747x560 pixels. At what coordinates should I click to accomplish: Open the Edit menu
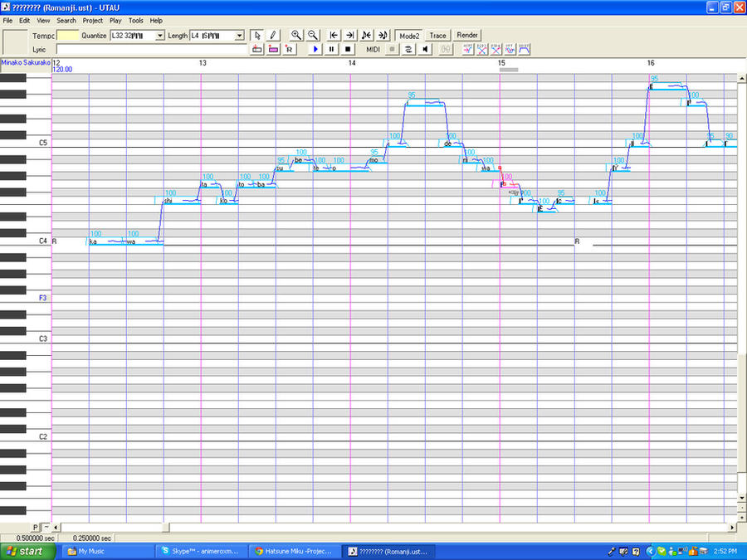[x=24, y=21]
